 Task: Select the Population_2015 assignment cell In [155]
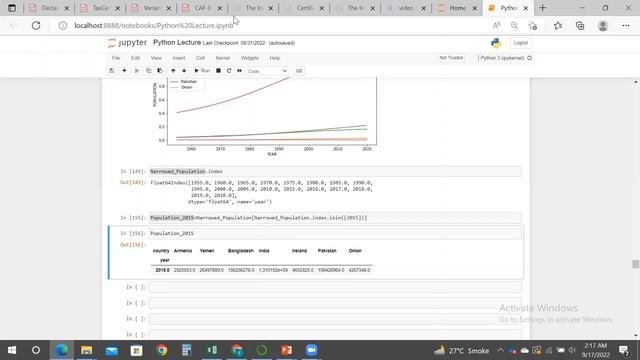pos(335,218)
